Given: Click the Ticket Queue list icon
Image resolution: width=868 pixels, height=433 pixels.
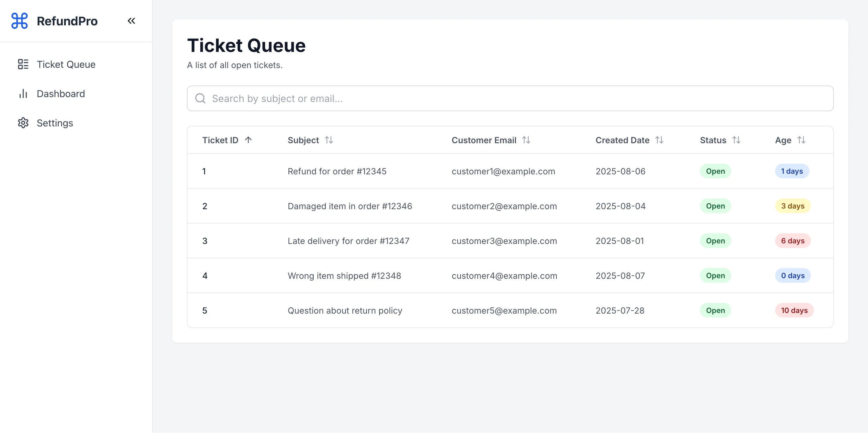Looking at the screenshot, I should tap(23, 64).
